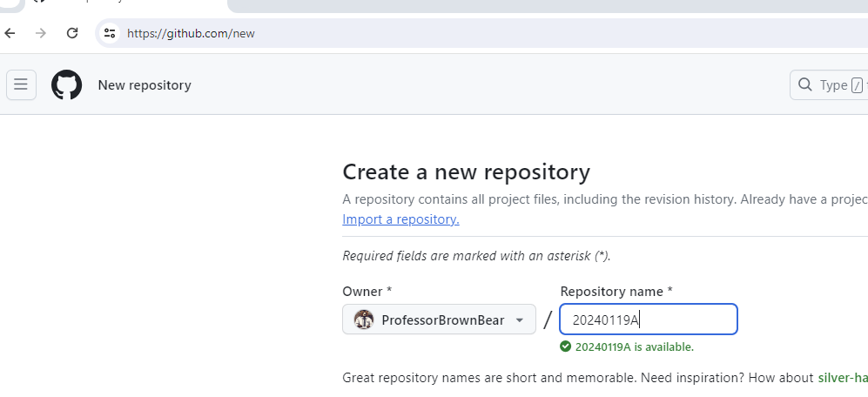Click the search magnifying glass icon

805,85
